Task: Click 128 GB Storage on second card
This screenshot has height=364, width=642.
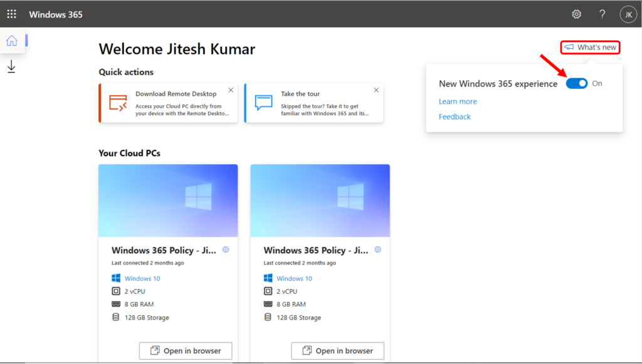Action: pos(298,318)
